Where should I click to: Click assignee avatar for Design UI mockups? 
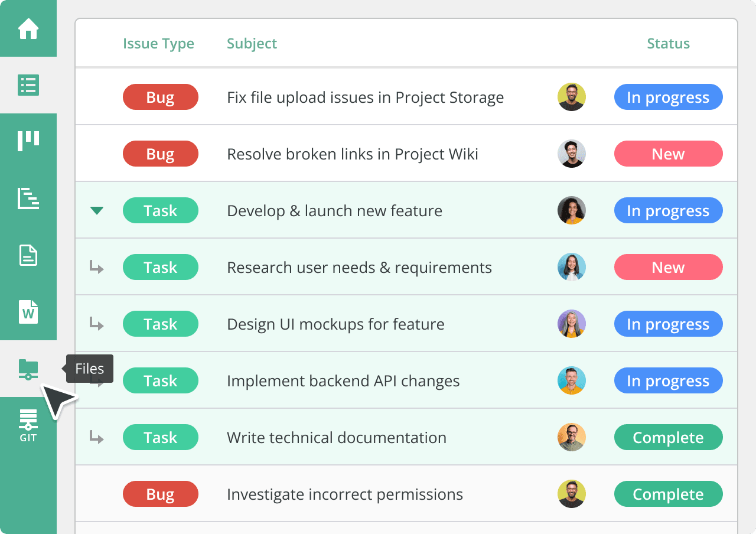point(572,324)
